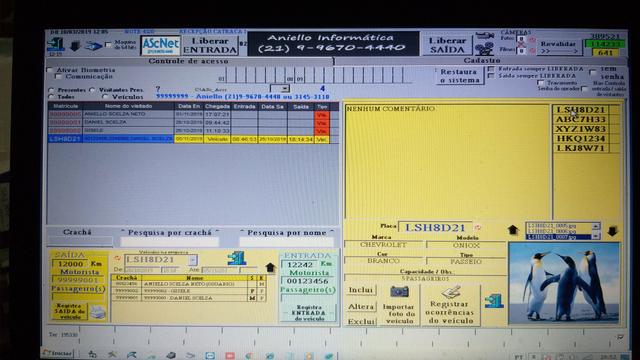Click the Pesquisa por crachá input field

pyautogui.click(x=170, y=242)
